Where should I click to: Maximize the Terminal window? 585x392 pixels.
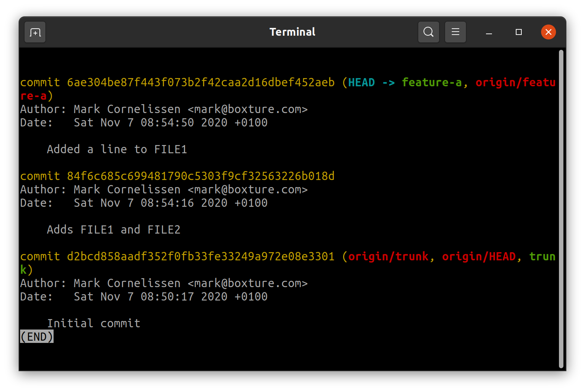click(518, 32)
